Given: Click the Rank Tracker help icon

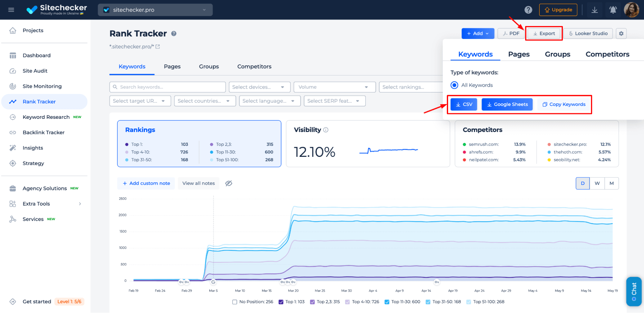Looking at the screenshot, I should (x=174, y=33).
